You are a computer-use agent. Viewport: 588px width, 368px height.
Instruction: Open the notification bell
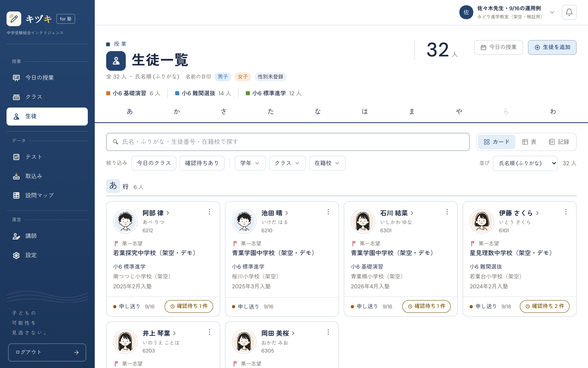(x=569, y=12)
